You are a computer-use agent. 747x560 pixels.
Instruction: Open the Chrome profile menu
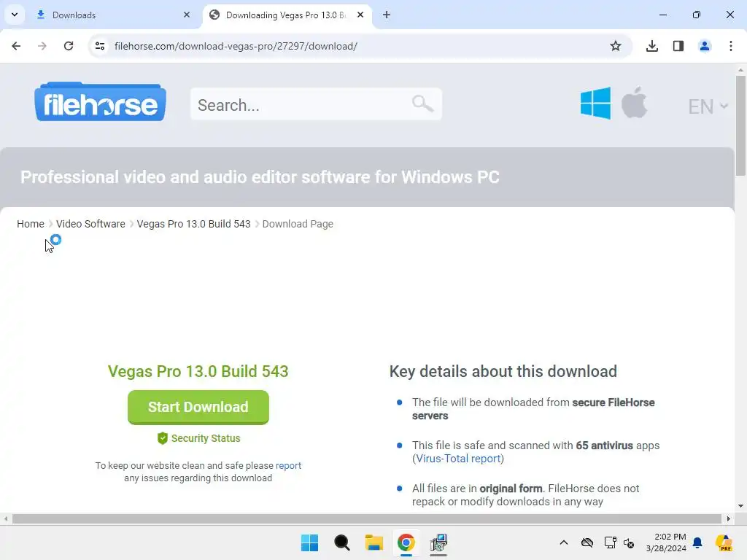coord(704,46)
